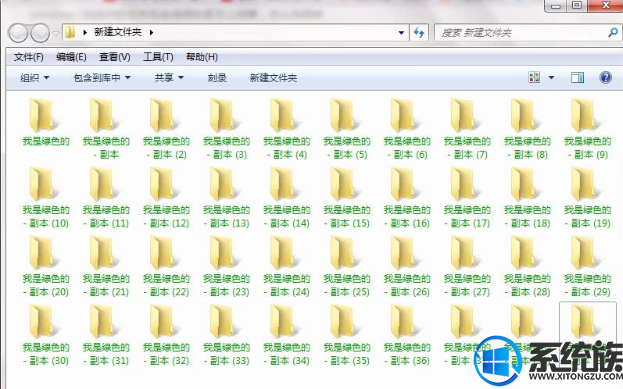623x389 pixels.
Task: Select folder 我是绿色的 - 副本 (16)
Action: tap(407, 197)
